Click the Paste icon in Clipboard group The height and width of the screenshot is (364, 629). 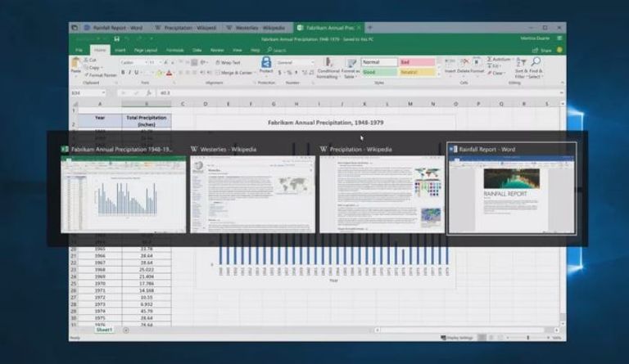pyautogui.click(x=76, y=67)
